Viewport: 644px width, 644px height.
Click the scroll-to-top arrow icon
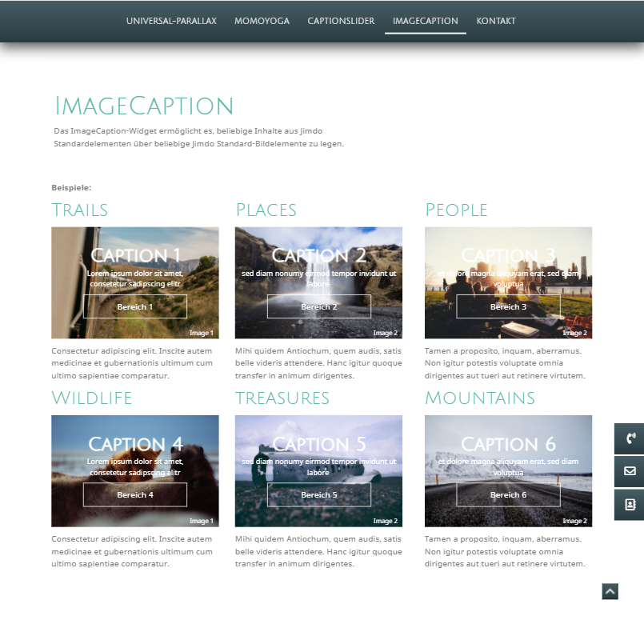(610, 591)
